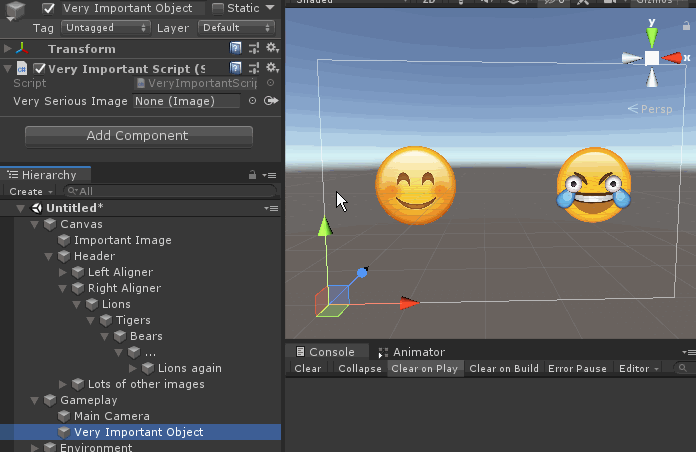Image resolution: width=696 pixels, height=452 pixels.
Task: Click the scene gizmo center cube
Action: [x=652, y=58]
